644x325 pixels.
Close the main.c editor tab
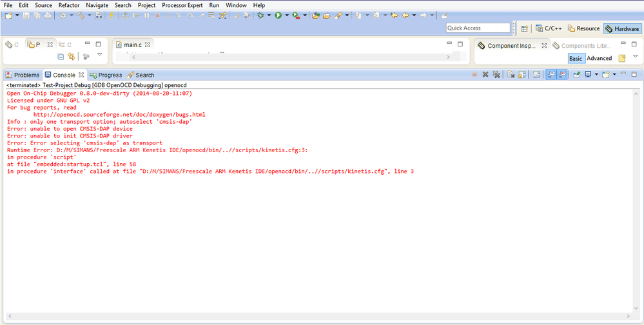pyautogui.click(x=148, y=44)
